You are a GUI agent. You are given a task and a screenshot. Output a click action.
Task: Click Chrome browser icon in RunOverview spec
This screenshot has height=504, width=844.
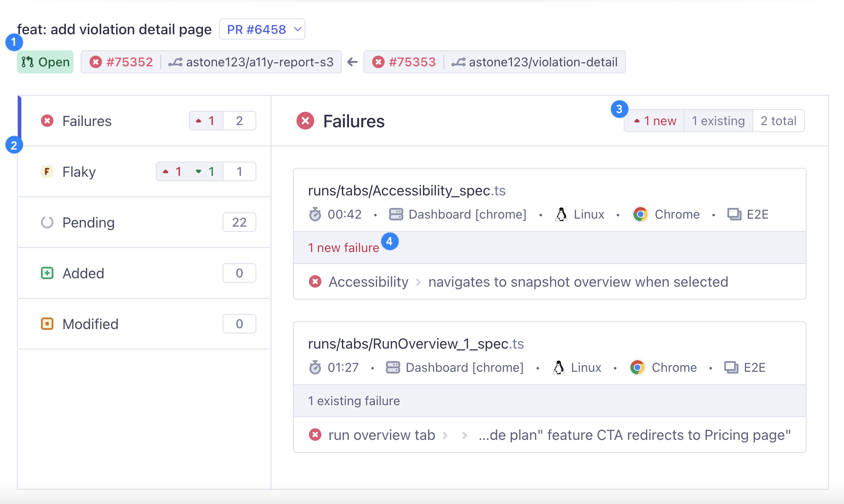tap(637, 367)
